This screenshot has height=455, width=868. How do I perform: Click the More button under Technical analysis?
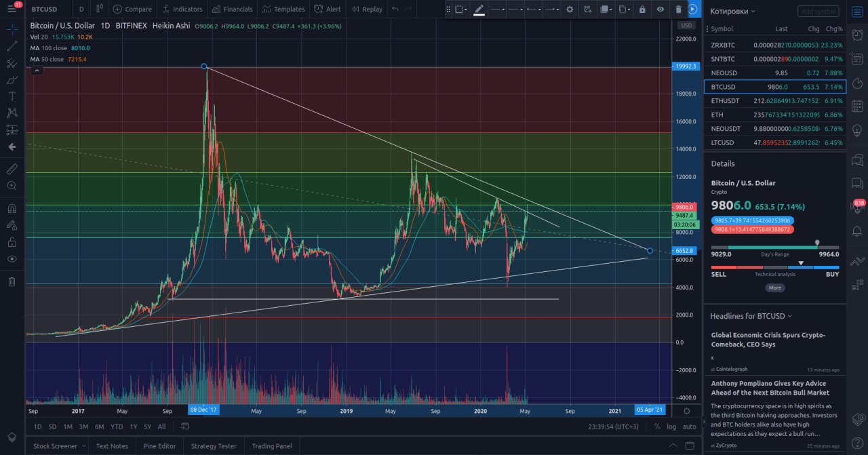coord(775,288)
